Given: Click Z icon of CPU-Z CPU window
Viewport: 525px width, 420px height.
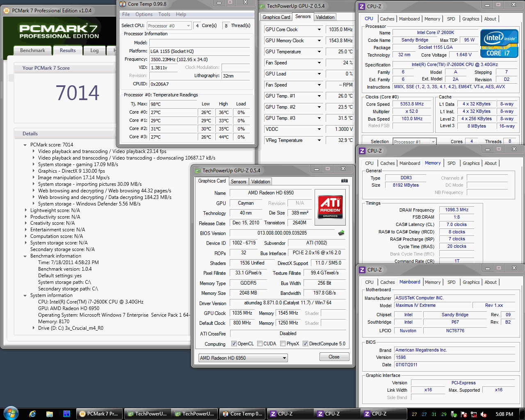Looking at the screenshot, I should (x=362, y=6).
